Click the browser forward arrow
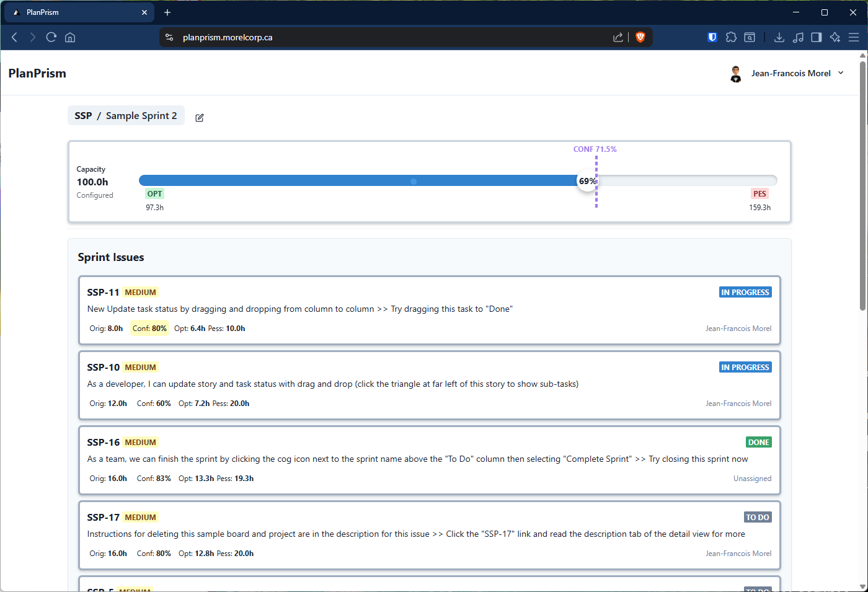The height and width of the screenshot is (592, 868). click(x=32, y=37)
